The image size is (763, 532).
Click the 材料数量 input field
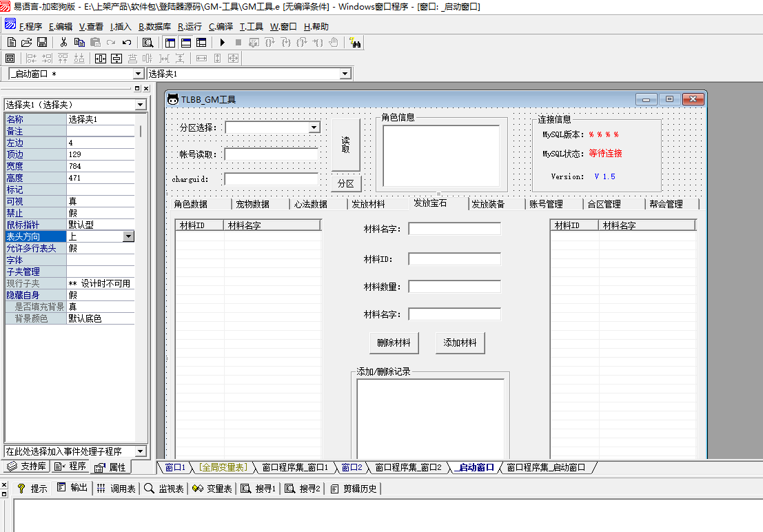[x=454, y=287]
